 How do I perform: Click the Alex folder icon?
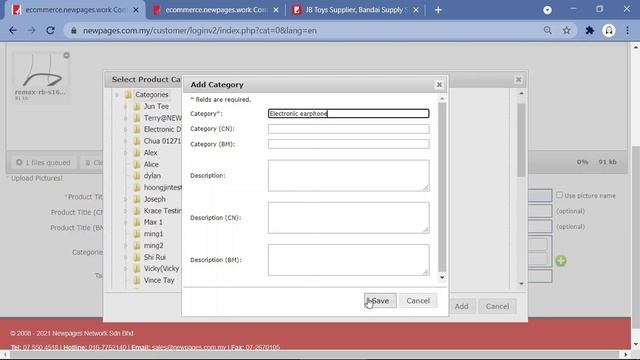(x=137, y=153)
